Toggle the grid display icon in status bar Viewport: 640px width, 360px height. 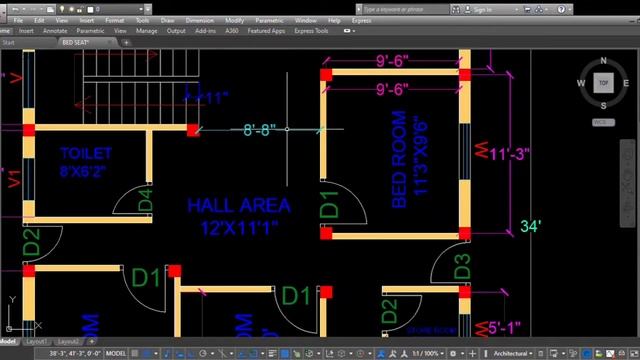135,353
